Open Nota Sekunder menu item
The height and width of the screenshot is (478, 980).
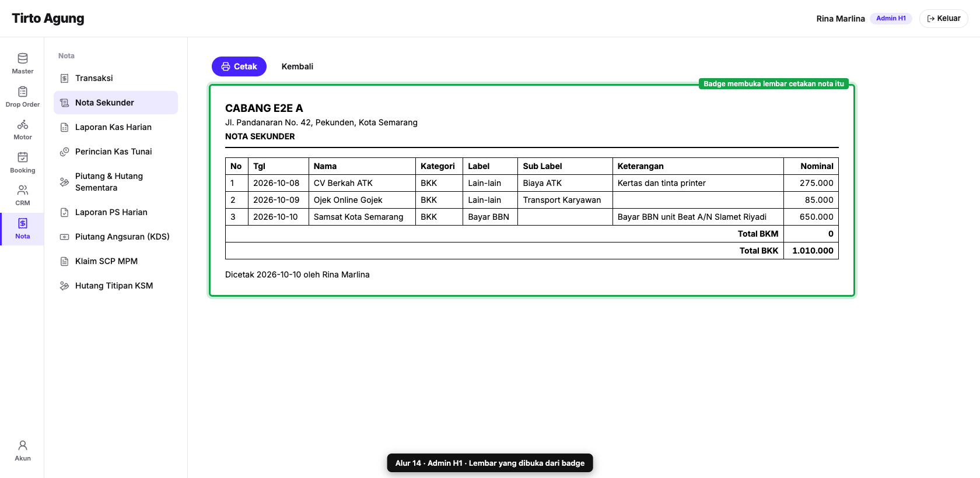pos(116,103)
